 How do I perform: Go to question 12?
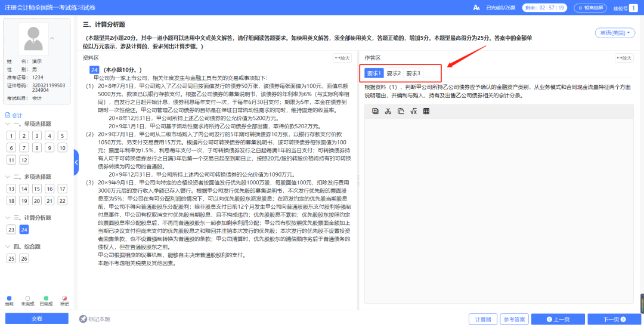[x=24, y=160]
